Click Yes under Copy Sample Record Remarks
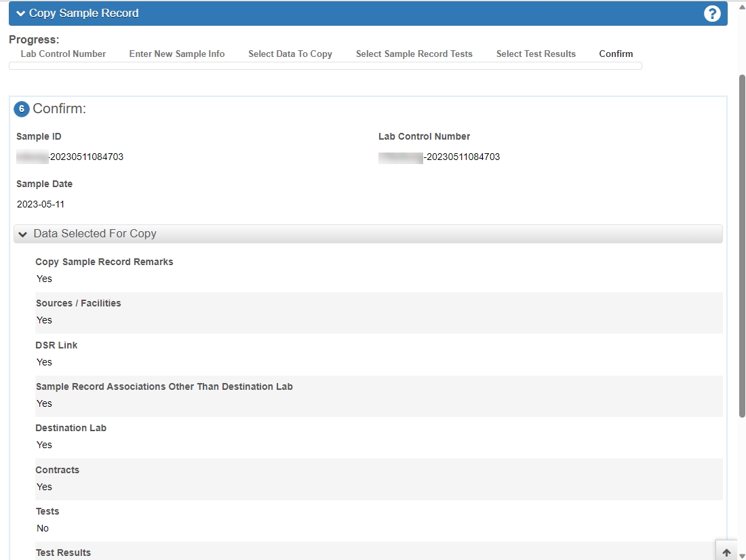Screen dimensions: 746x560 [44, 279]
